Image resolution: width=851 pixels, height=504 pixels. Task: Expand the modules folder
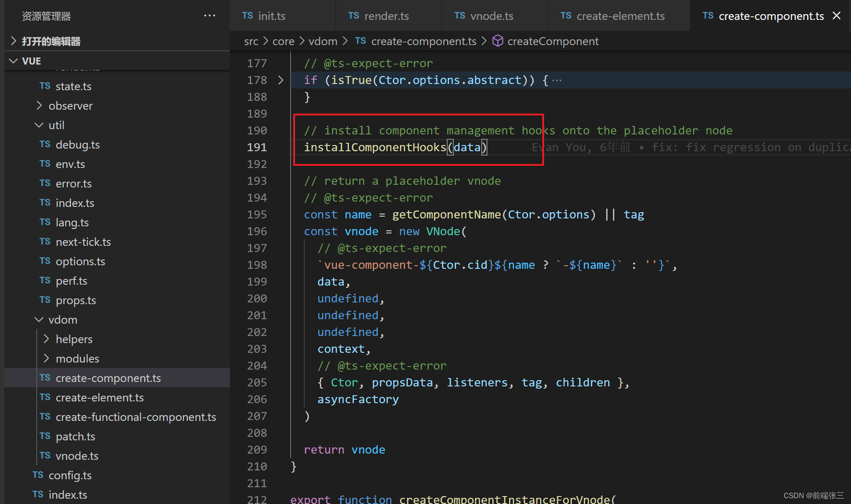tap(117, 359)
